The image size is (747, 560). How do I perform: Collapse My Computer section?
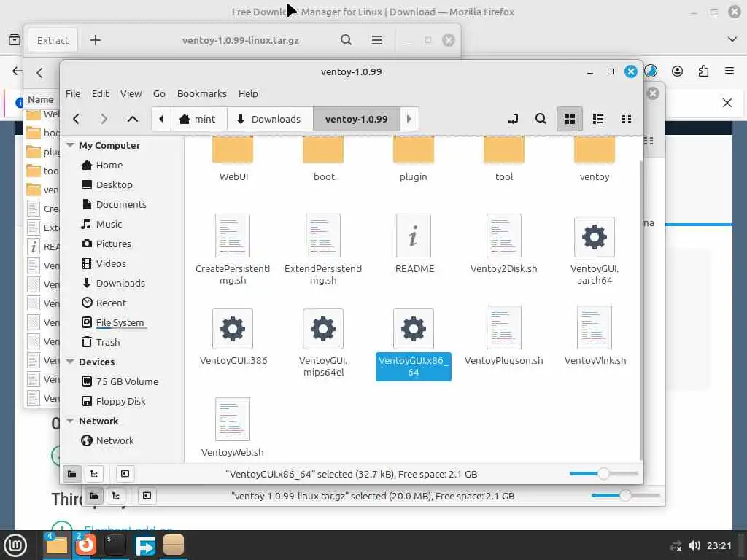coord(71,145)
